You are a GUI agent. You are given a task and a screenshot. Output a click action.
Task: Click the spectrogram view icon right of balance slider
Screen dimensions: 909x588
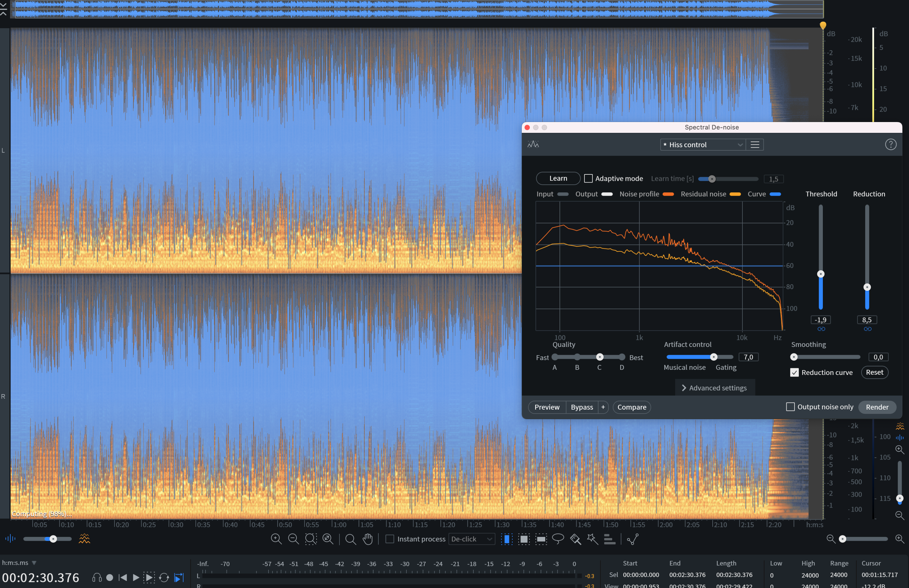tap(84, 539)
